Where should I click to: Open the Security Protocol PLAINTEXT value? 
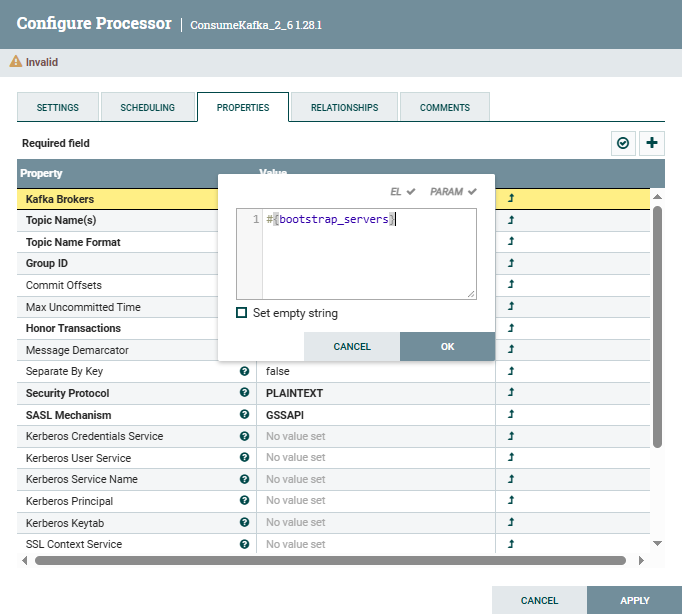(x=375, y=393)
